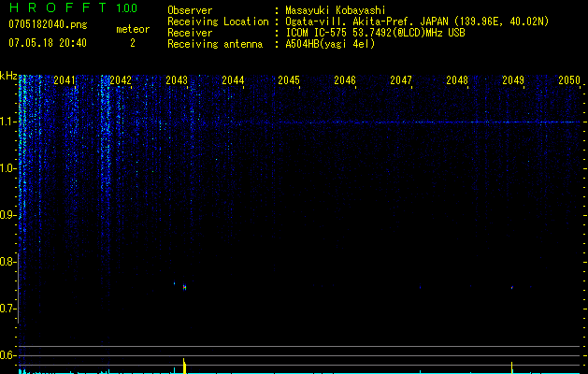Click the 2044 time marker

point(233,80)
